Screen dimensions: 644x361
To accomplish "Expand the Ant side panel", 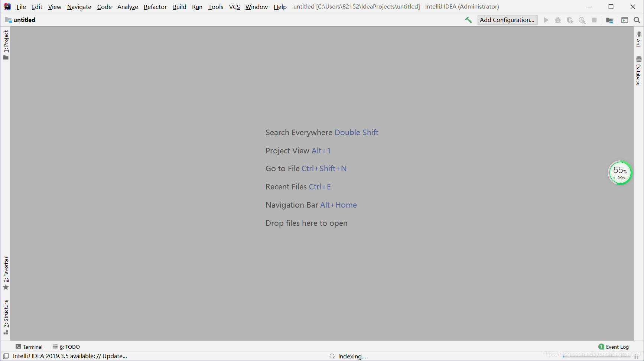I will coord(638,39).
